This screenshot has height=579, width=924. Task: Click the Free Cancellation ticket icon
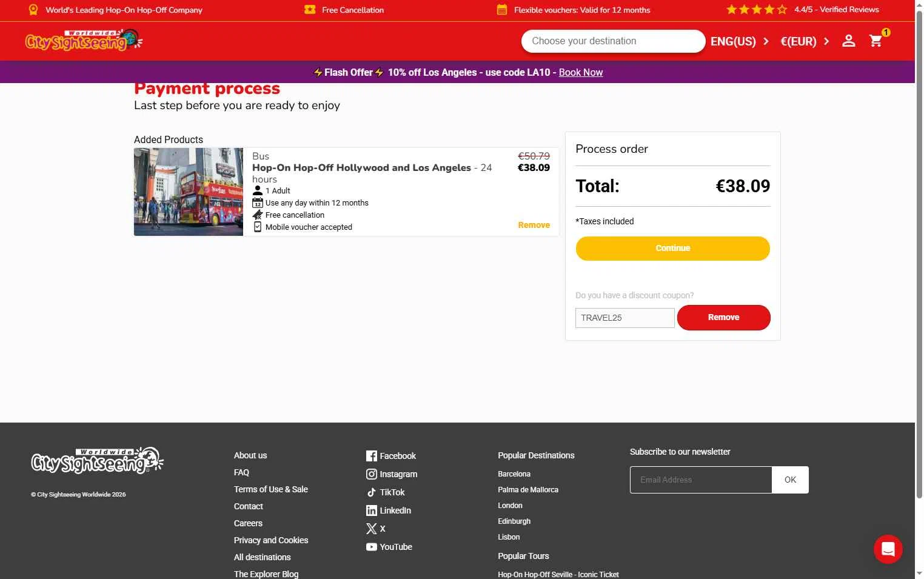310,10
